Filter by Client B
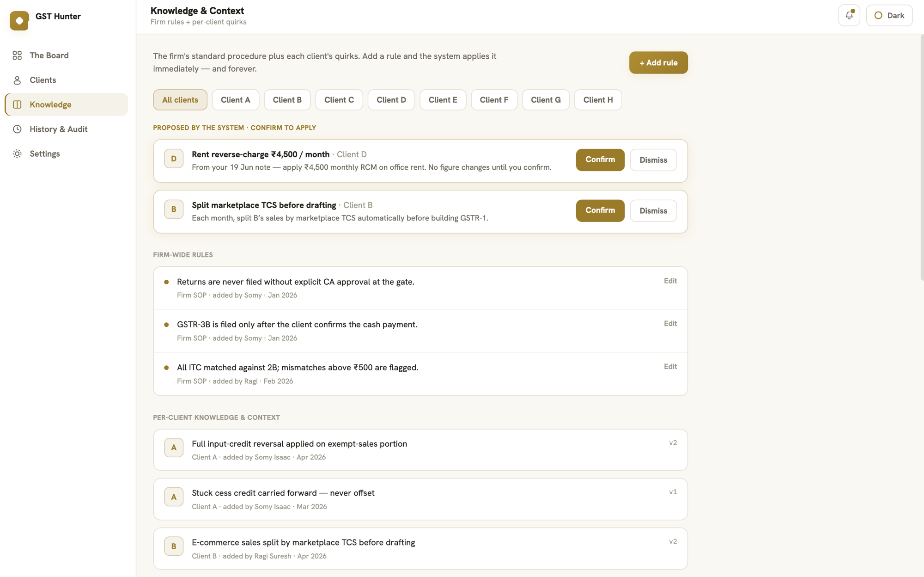The image size is (924, 577). pyautogui.click(x=287, y=100)
